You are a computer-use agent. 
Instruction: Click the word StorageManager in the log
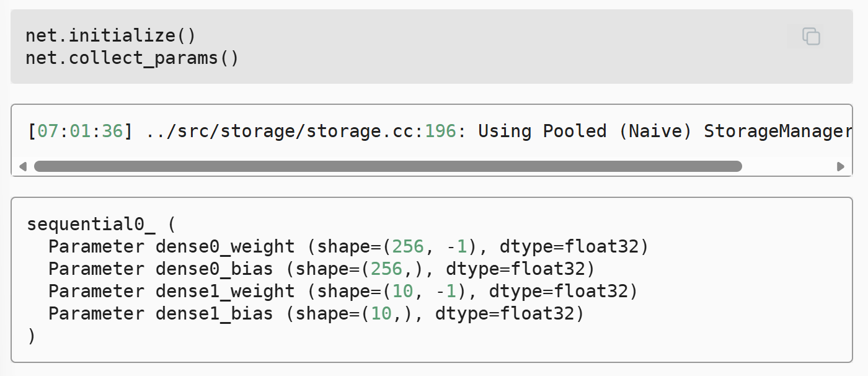[777, 132]
